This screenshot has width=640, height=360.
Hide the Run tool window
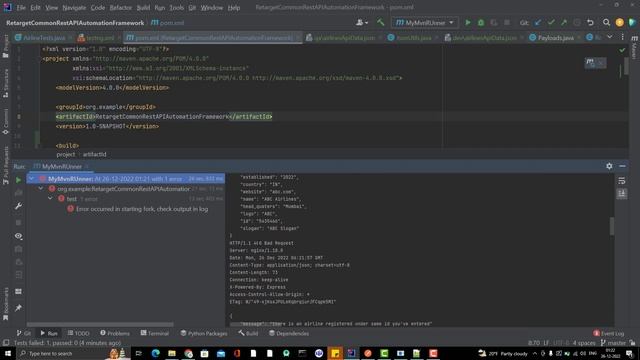coord(622,166)
